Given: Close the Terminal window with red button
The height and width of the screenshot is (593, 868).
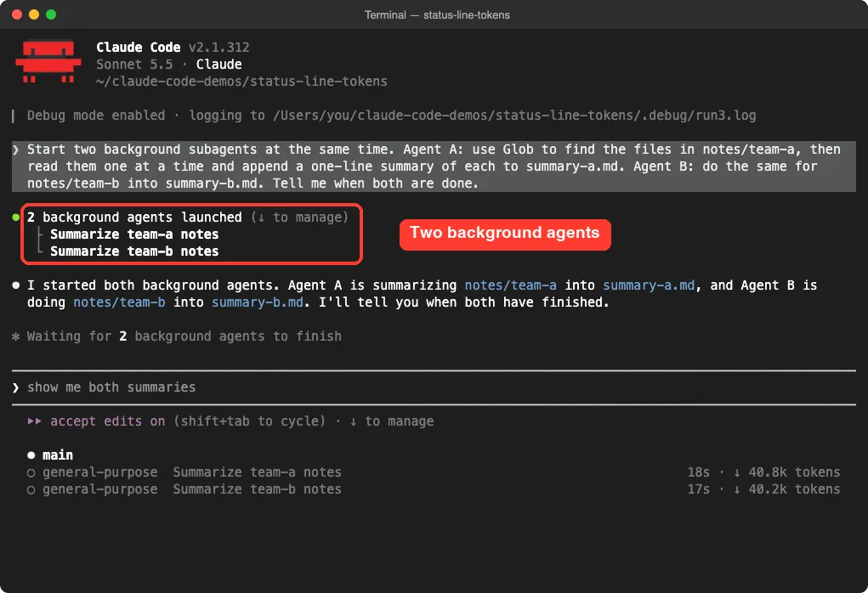Looking at the screenshot, I should [x=17, y=14].
